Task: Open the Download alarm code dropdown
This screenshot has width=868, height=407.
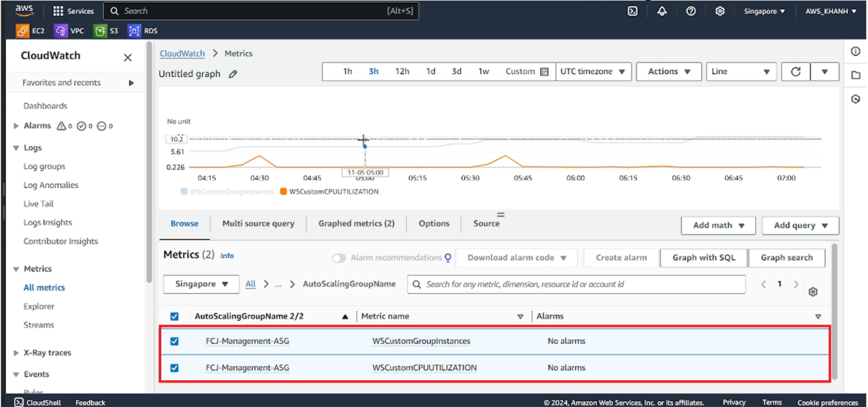Action: tap(517, 258)
